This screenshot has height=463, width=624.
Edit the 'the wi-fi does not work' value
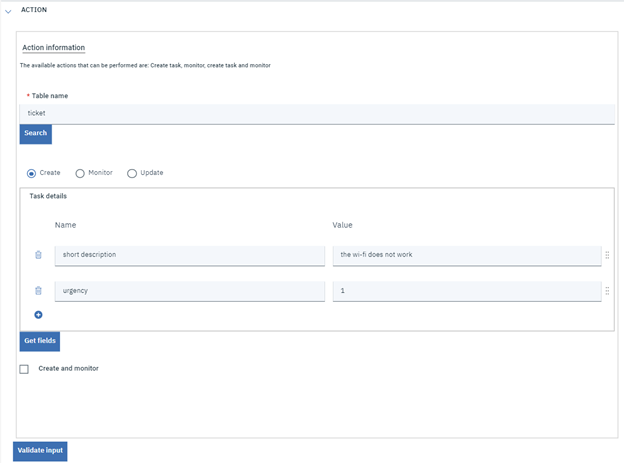466,255
